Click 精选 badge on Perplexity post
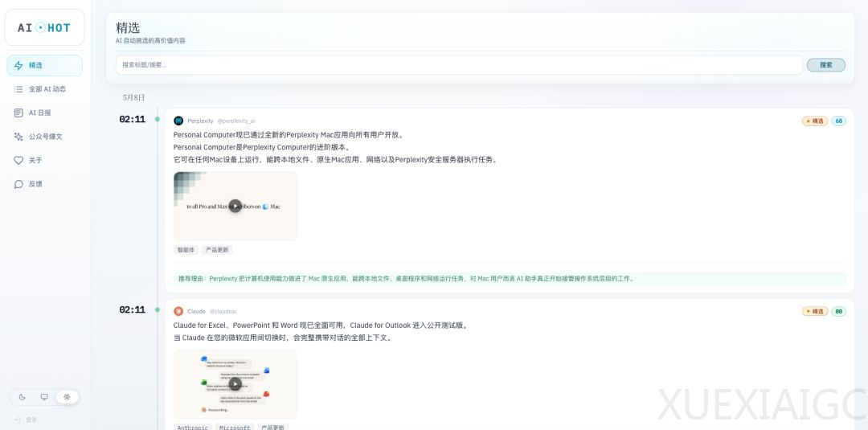 (815, 121)
